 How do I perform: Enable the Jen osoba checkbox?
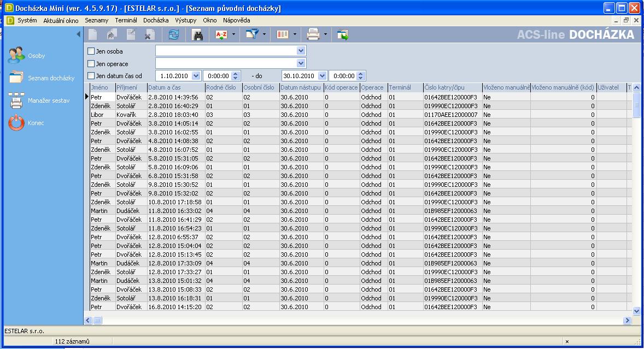(x=91, y=51)
